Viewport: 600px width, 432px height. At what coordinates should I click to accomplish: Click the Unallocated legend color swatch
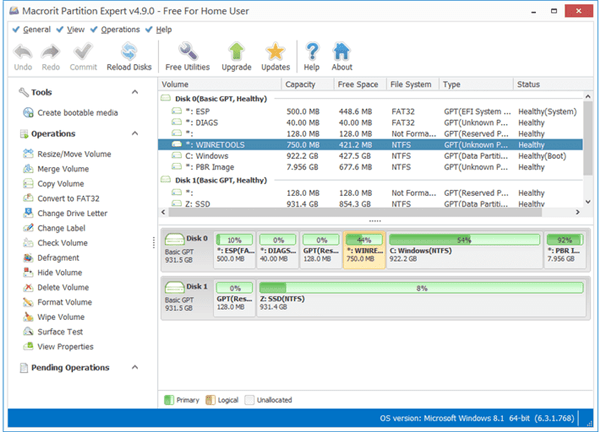pos(249,400)
